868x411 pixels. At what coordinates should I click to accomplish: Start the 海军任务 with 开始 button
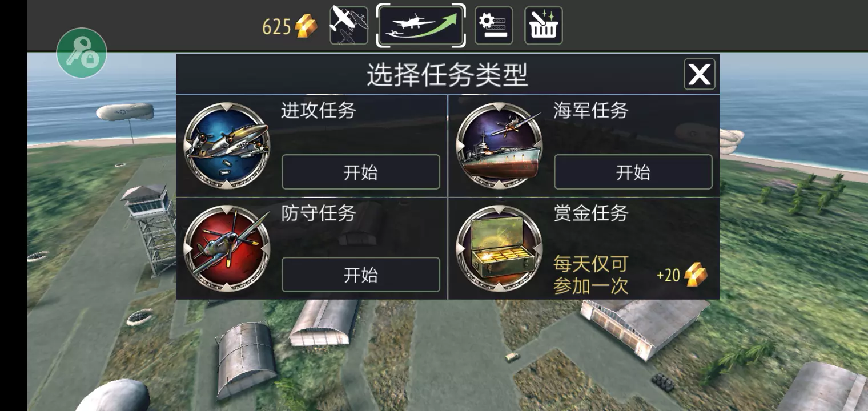(633, 172)
